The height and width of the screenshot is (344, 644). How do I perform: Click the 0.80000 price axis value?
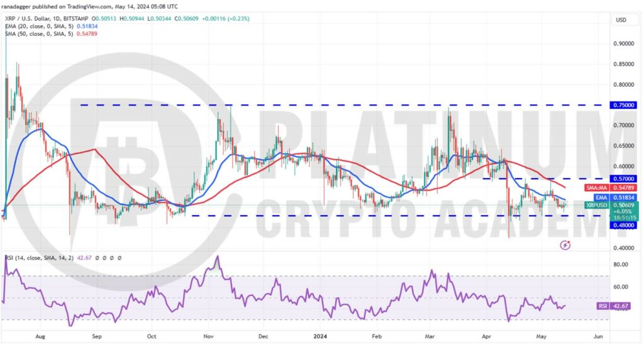(x=623, y=85)
